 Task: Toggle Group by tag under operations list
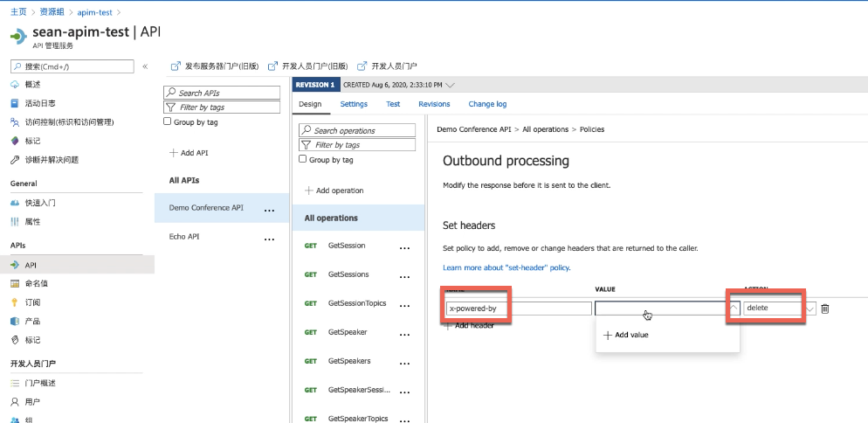pos(302,159)
